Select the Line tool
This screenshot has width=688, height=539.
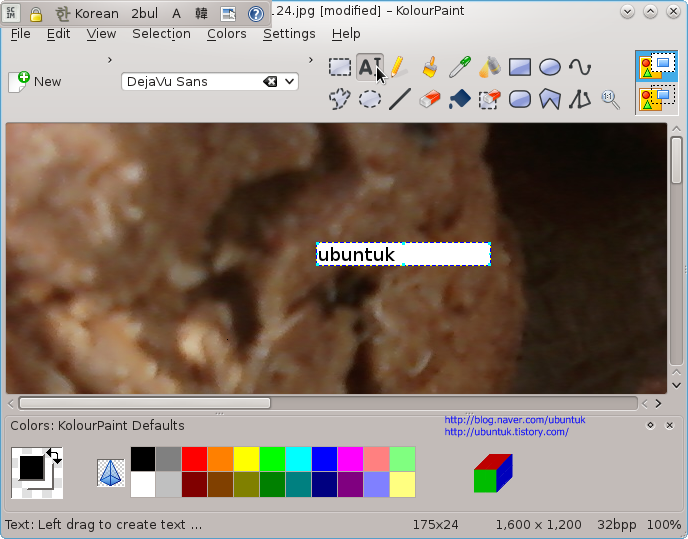(399, 99)
